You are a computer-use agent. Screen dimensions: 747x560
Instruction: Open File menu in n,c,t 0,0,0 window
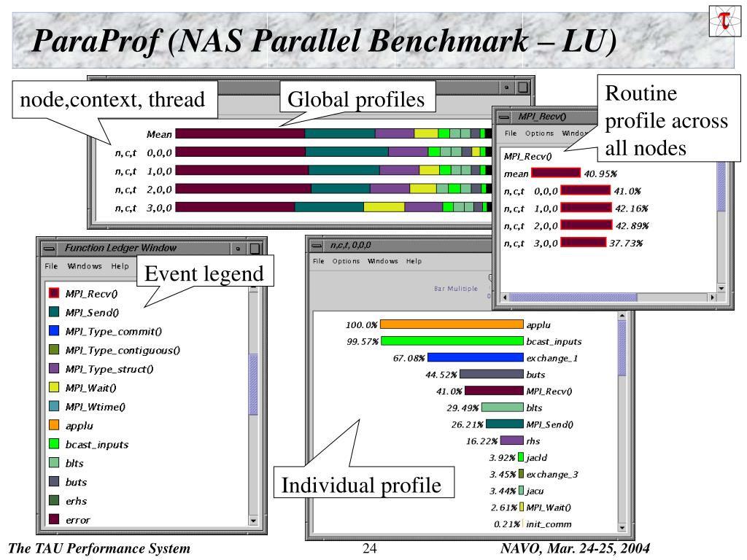pyautogui.click(x=319, y=261)
